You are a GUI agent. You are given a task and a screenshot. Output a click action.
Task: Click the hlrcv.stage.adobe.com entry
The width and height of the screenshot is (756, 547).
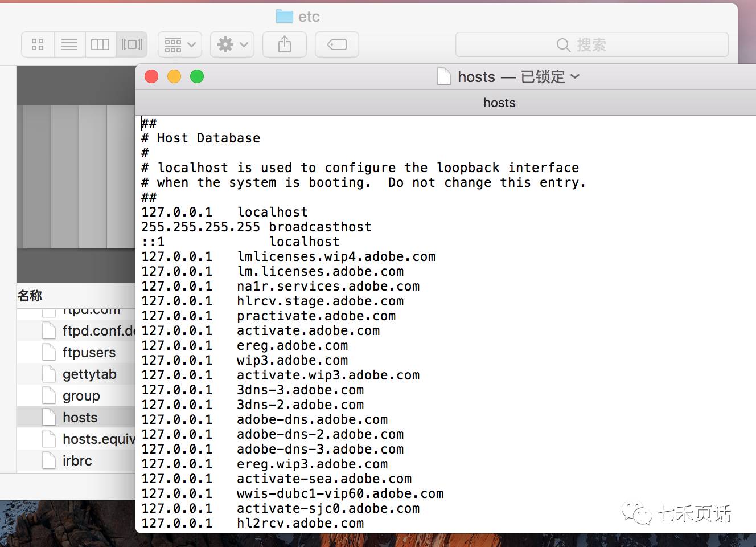(x=321, y=301)
